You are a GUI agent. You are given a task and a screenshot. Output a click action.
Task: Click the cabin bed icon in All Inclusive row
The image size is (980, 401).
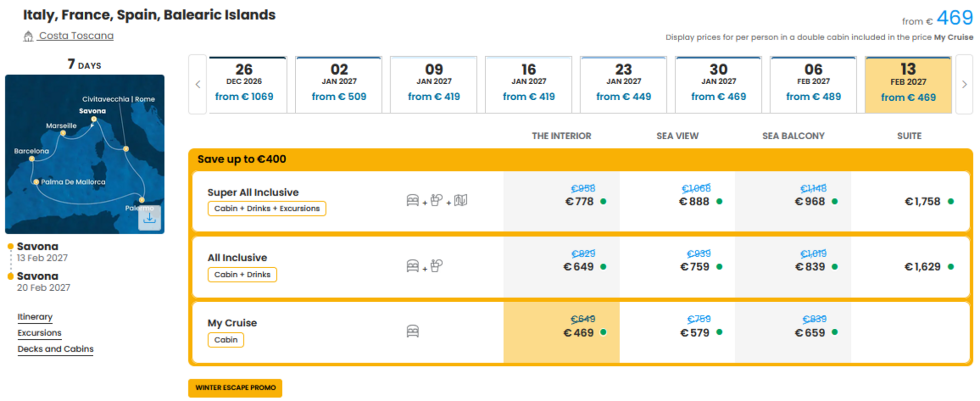point(413,266)
